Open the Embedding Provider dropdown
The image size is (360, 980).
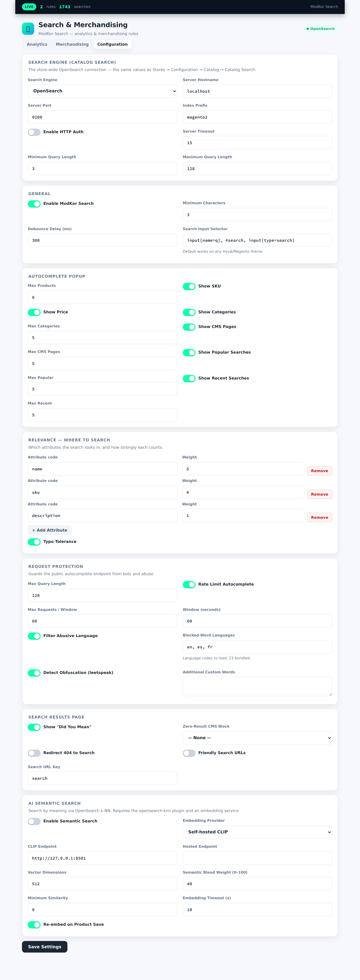tap(257, 832)
